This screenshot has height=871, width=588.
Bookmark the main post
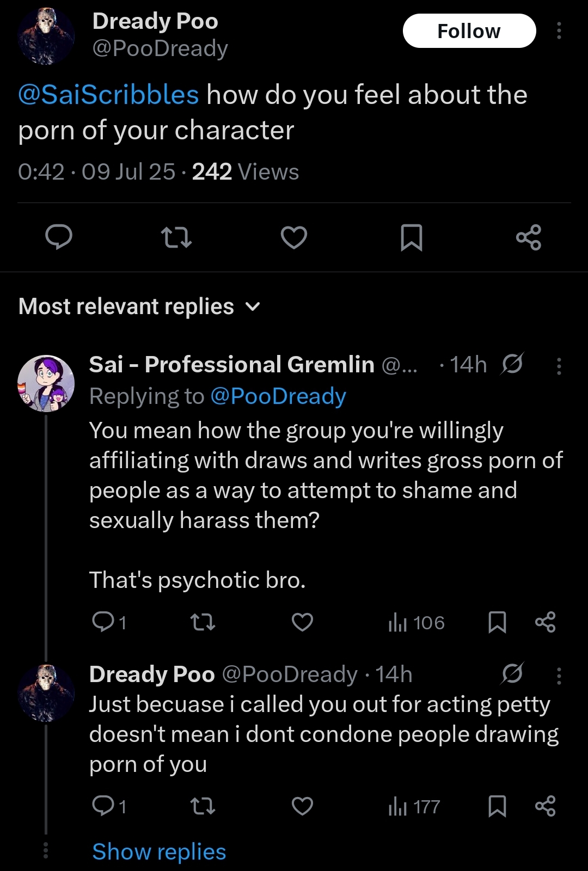point(412,238)
